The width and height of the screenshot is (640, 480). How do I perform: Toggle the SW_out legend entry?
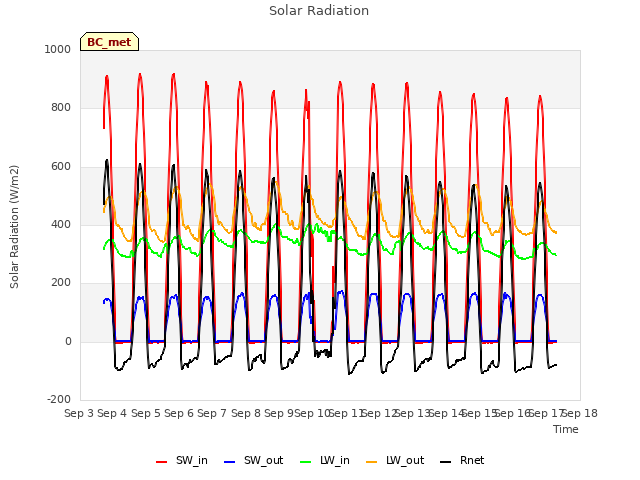click(x=253, y=460)
